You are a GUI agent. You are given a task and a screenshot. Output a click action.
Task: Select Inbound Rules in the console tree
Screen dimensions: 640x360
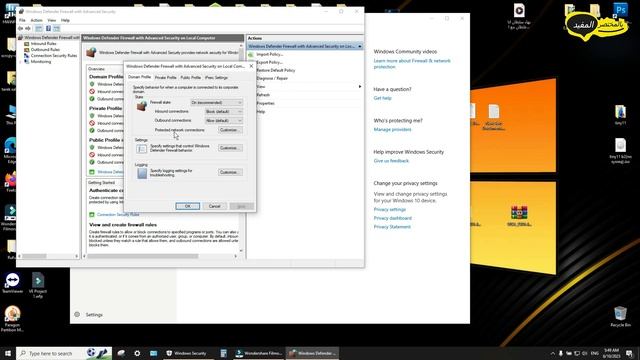(43, 44)
